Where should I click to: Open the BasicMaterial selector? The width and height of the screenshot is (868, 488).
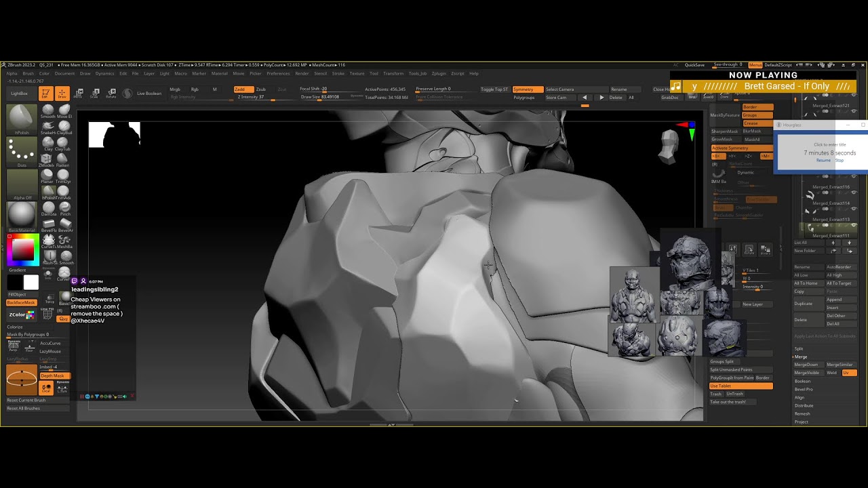click(22, 217)
